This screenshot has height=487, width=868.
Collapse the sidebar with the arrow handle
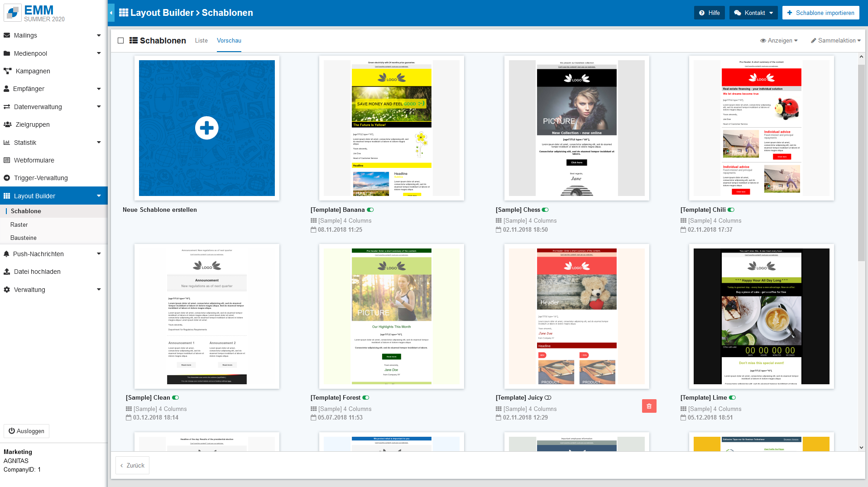tap(111, 13)
